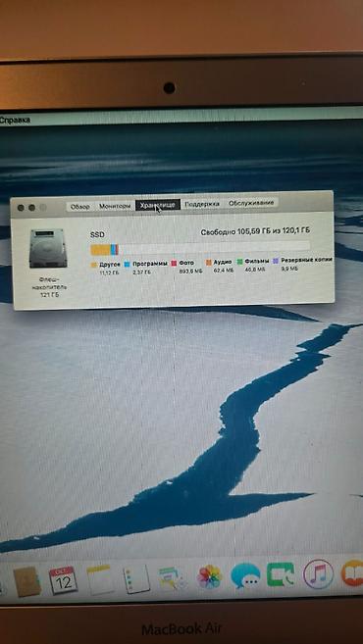Click the green Фильмы color swatch
The image size is (363, 644).
[x=240, y=261]
